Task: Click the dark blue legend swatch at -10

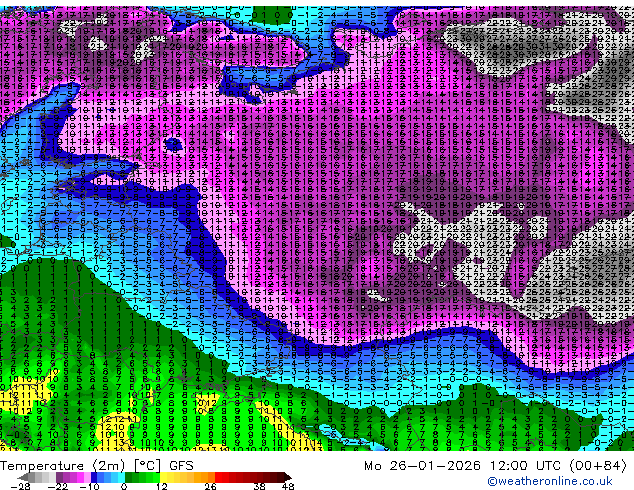Action: [x=94, y=477]
